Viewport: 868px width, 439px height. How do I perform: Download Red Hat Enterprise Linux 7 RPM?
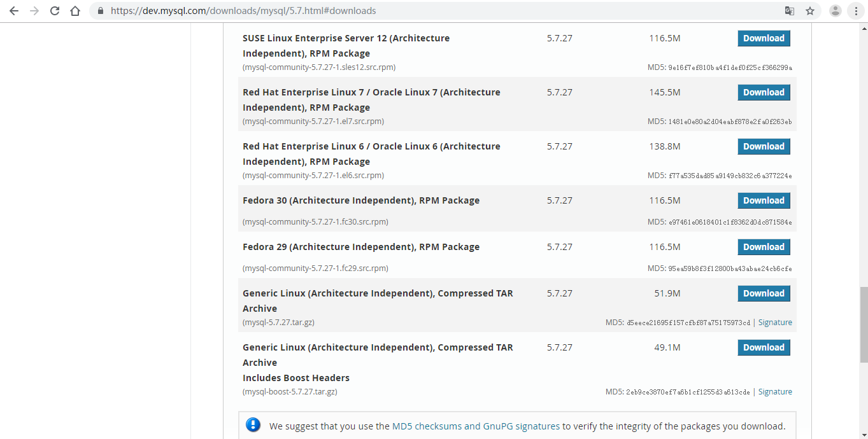[x=764, y=92]
